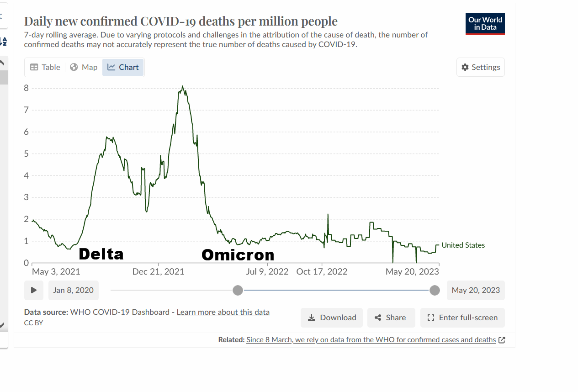Click the table grid icon
The width and height of the screenshot is (578, 392).
(x=34, y=67)
